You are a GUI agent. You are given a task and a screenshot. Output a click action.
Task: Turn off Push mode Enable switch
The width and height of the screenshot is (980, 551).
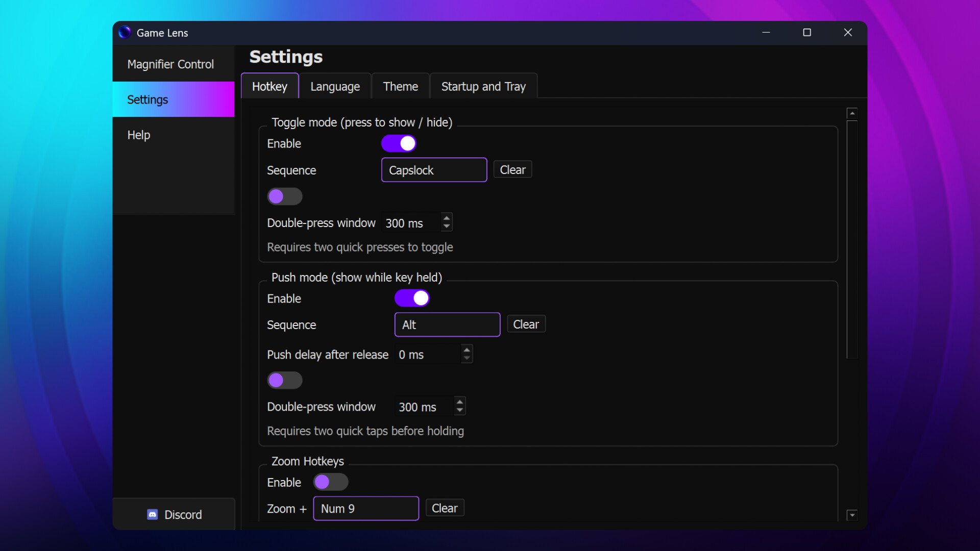pos(412,298)
